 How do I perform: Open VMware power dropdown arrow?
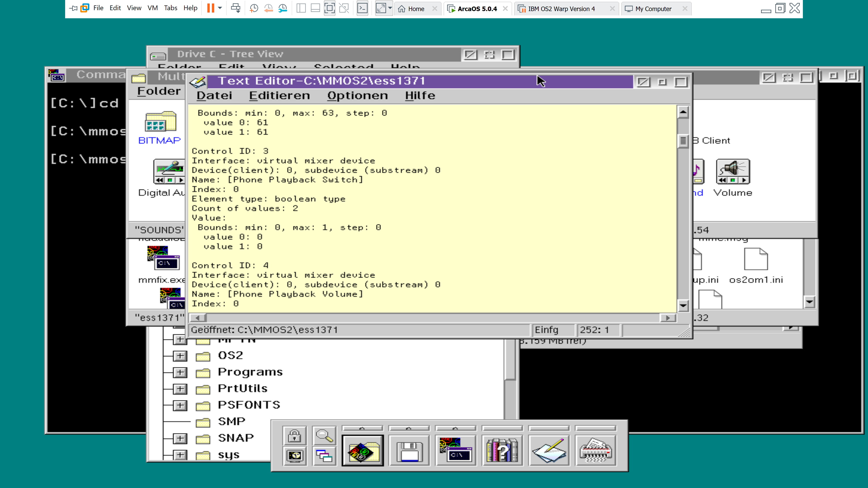(220, 8)
